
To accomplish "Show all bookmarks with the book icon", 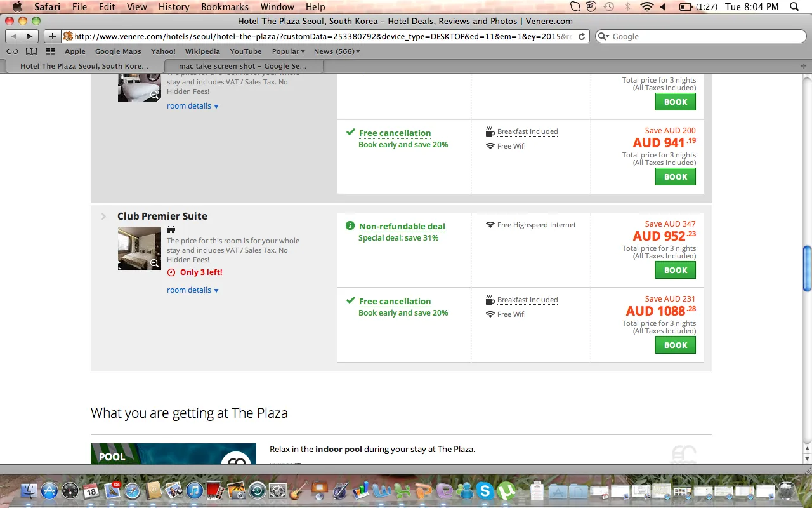I will (x=31, y=51).
